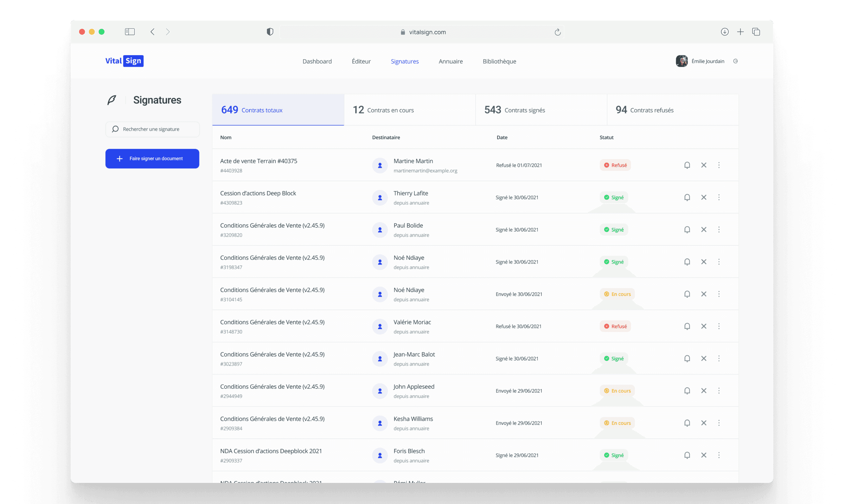
Task: Click X icon on John Appleseed row
Action: 704,390
